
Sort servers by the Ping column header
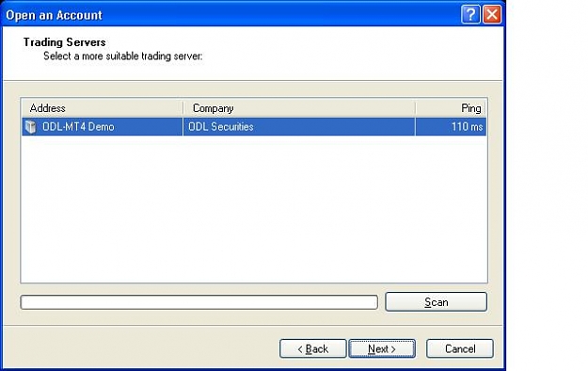click(x=451, y=108)
